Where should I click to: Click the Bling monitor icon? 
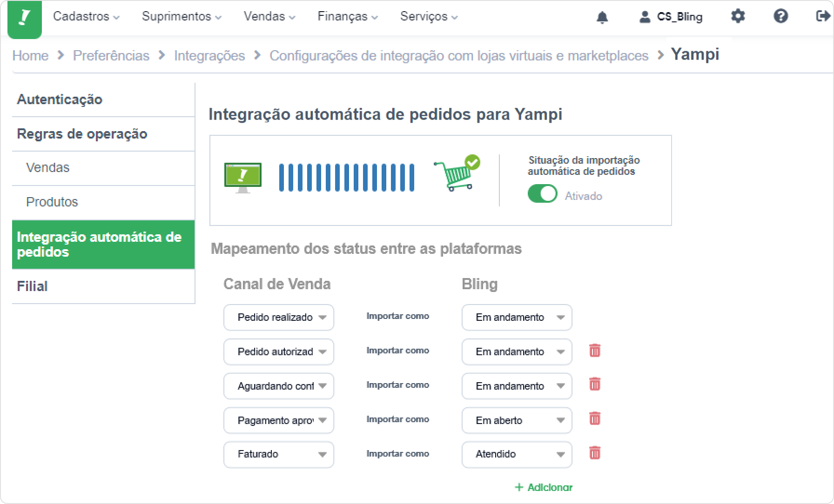click(242, 178)
